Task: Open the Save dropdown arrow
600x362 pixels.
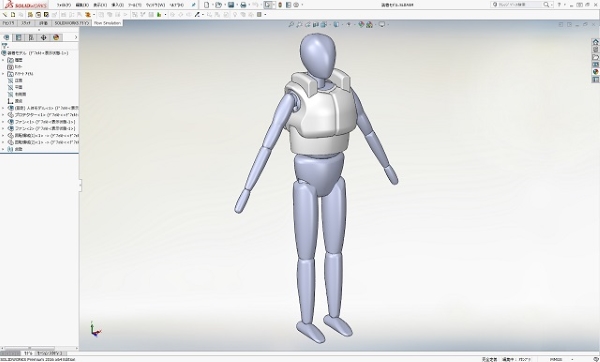Action: (236, 5)
